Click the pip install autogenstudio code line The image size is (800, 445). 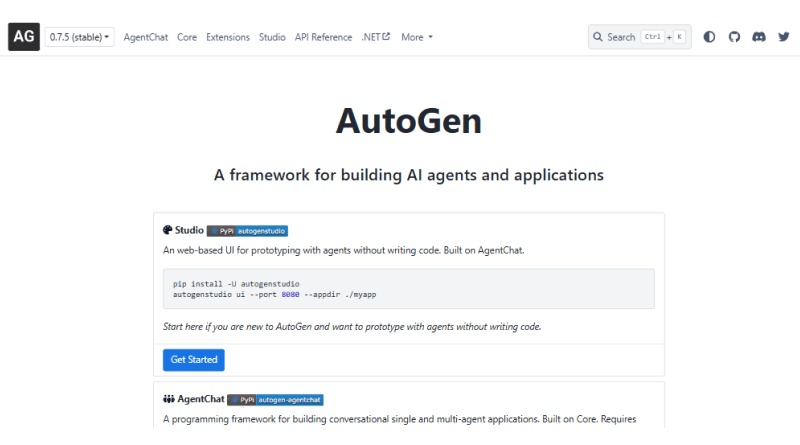coord(236,284)
